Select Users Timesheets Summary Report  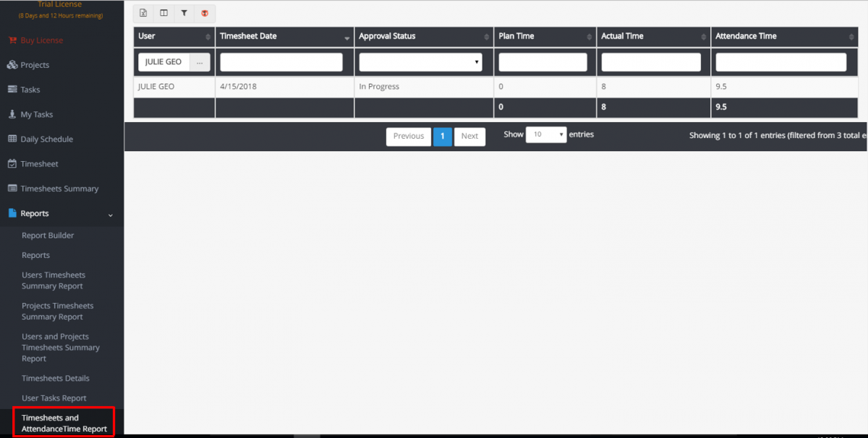54,280
